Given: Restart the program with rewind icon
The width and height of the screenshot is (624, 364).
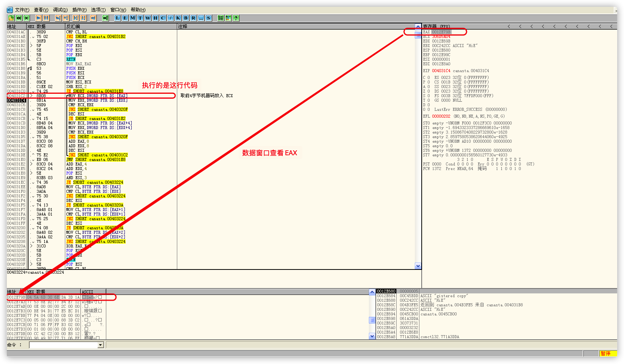Looking at the screenshot, I should tap(19, 18).
